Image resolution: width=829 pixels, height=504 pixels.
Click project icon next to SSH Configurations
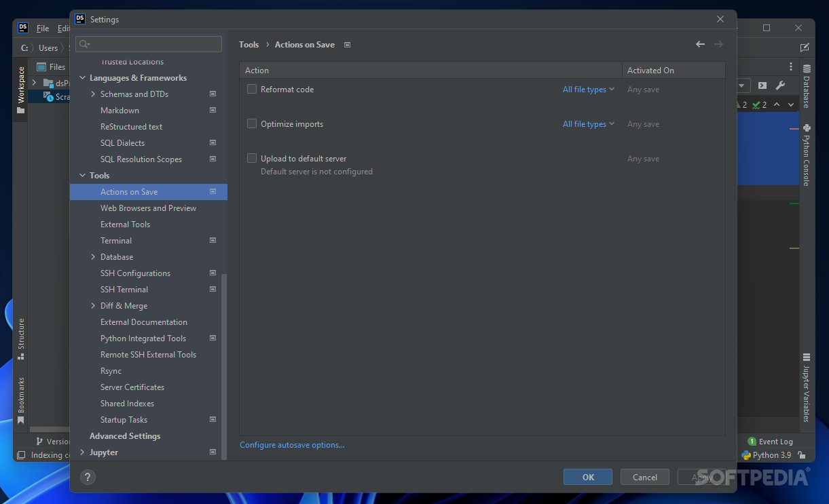[213, 273]
